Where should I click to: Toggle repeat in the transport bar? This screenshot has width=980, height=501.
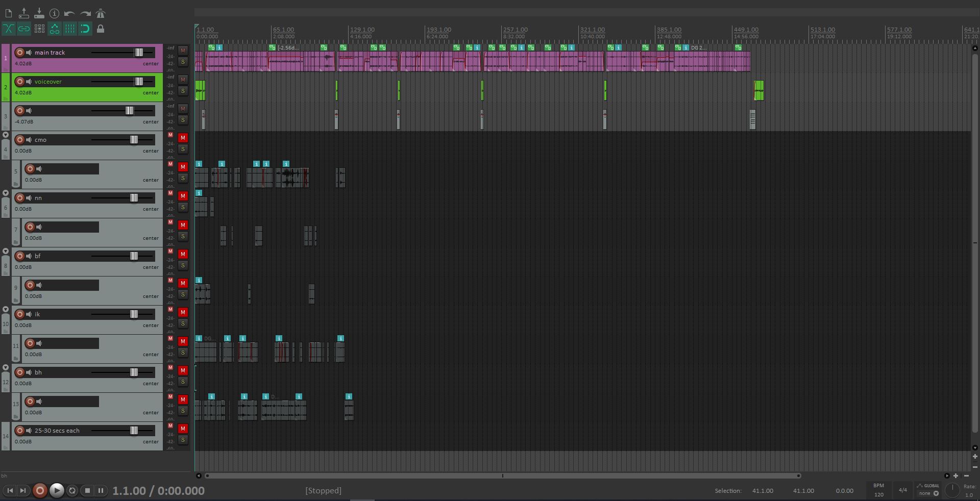click(72, 491)
